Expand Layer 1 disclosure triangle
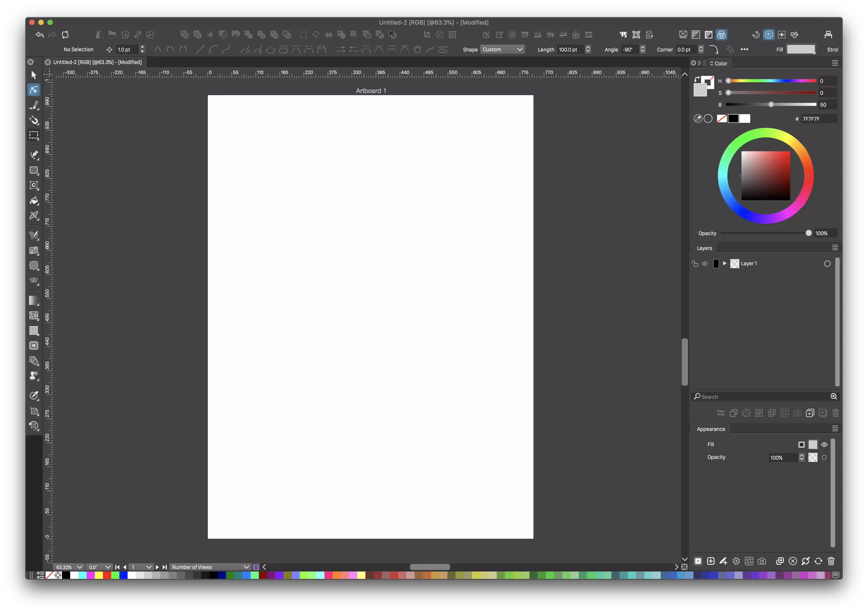868x613 pixels. (724, 263)
